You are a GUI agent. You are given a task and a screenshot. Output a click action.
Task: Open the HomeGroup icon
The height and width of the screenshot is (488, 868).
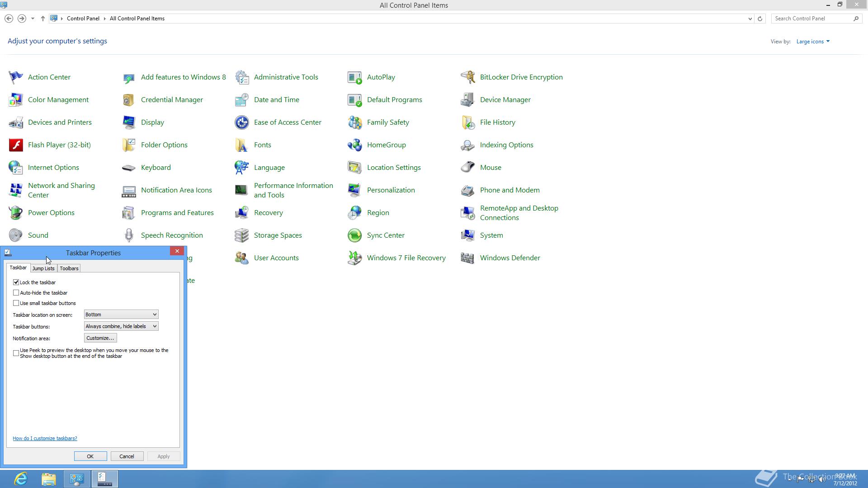tap(355, 145)
